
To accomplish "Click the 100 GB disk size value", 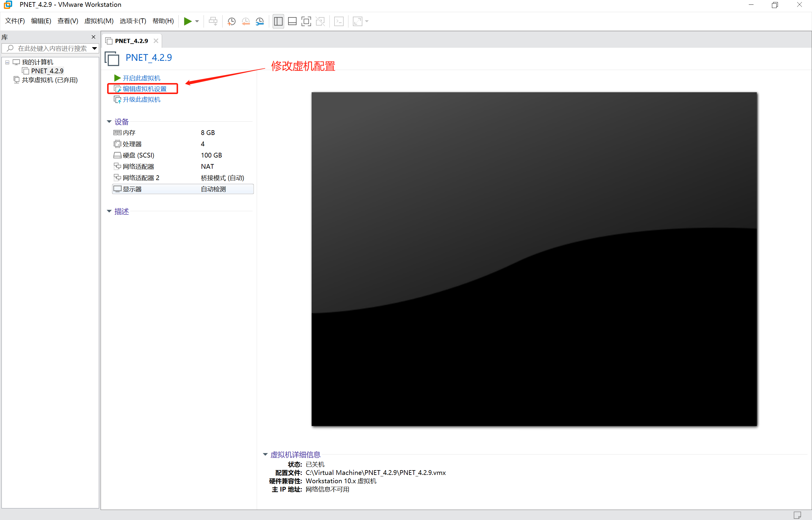I will 211,155.
